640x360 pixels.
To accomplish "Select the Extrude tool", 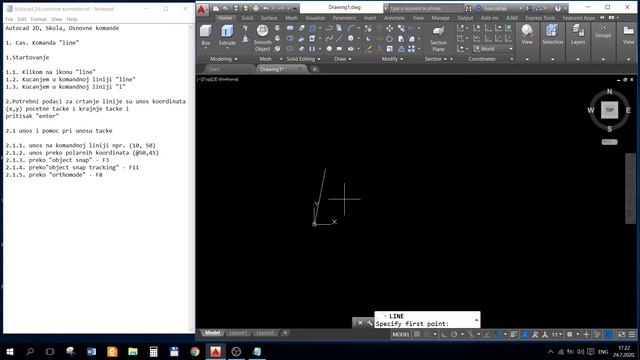I will click(x=227, y=35).
